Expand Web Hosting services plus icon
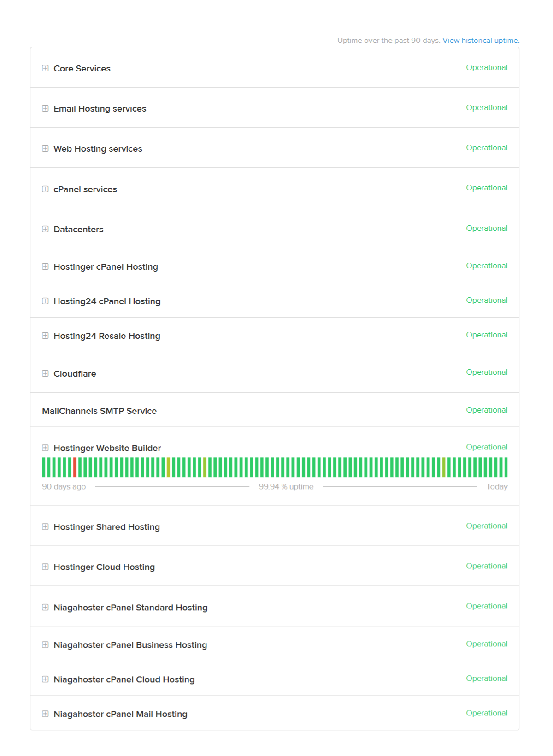The height and width of the screenshot is (756, 553). click(x=45, y=148)
